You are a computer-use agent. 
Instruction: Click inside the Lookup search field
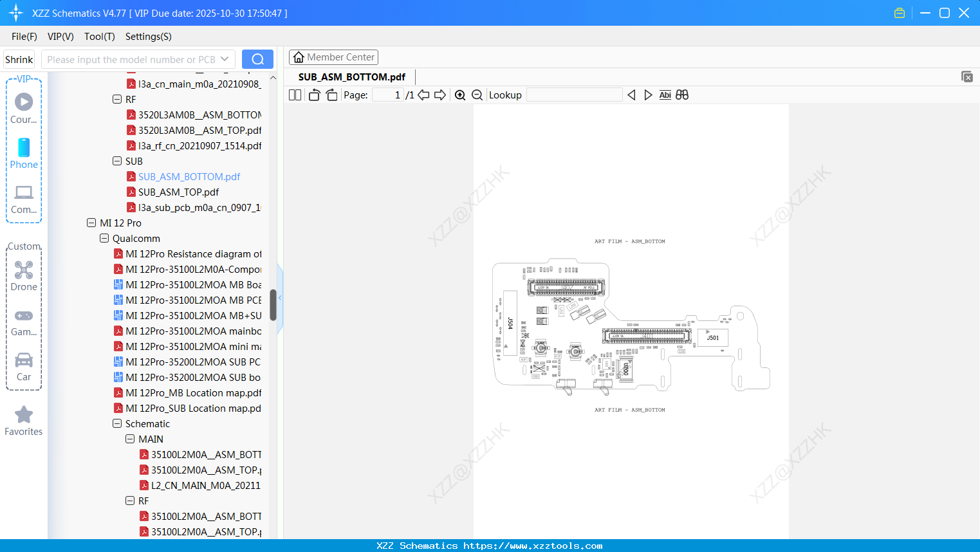(574, 95)
